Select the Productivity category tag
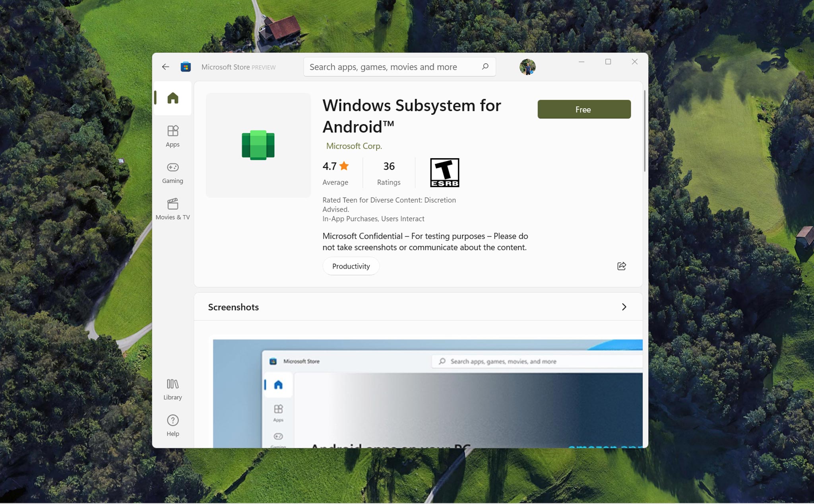The width and height of the screenshot is (814, 504). coord(351,266)
